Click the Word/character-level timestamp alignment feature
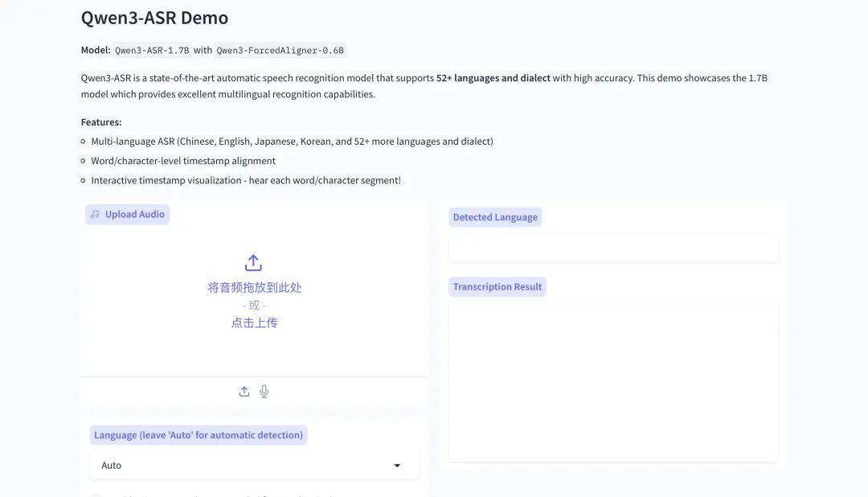The width and height of the screenshot is (868, 497). pyautogui.click(x=183, y=161)
